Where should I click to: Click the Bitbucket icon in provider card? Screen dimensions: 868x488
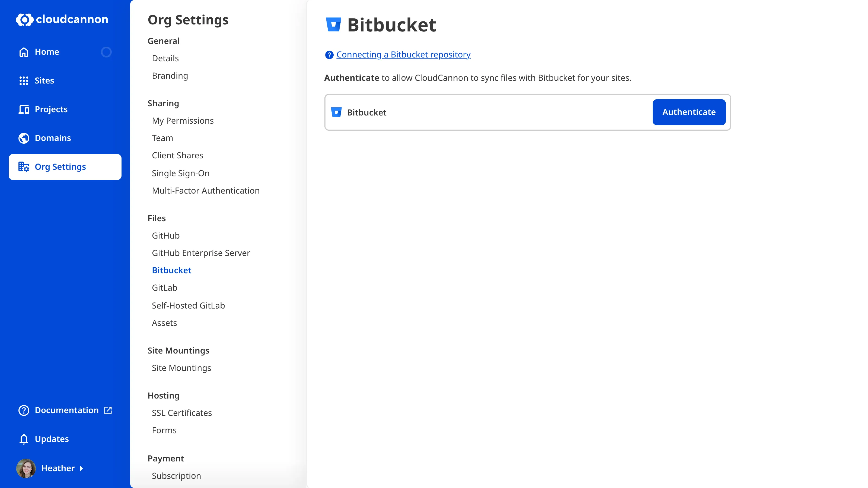(336, 113)
